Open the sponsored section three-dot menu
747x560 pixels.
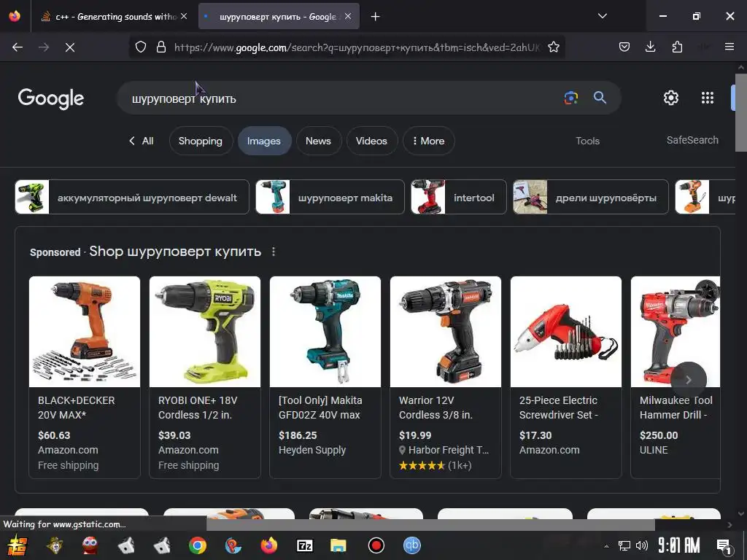coord(274,252)
